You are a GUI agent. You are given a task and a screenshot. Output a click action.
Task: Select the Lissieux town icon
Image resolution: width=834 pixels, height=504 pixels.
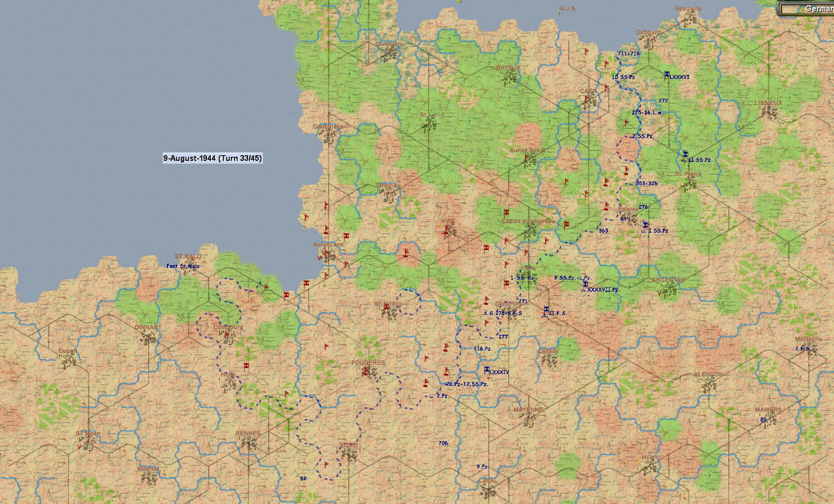pos(769,112)
